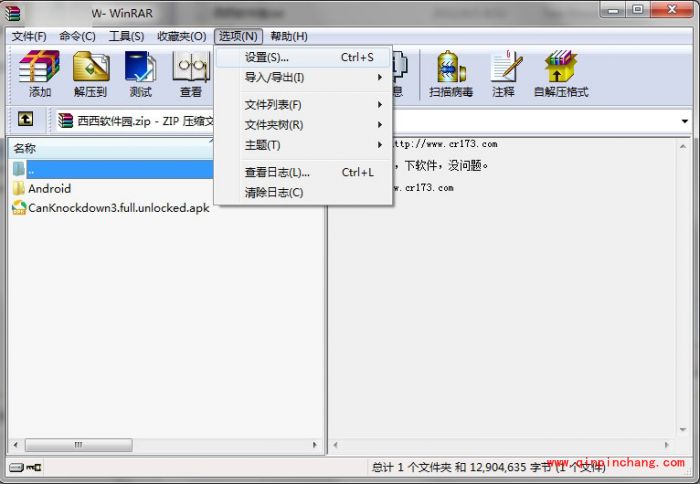The image size is (700, 484).
Task: Click file list horizontal scrollbar thumb
Action: click(79, 445)
